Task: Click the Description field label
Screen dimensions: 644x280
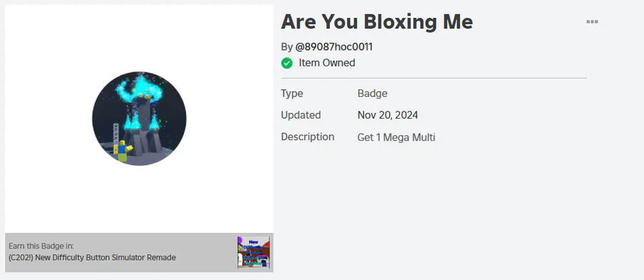Action: click(308, 137)
